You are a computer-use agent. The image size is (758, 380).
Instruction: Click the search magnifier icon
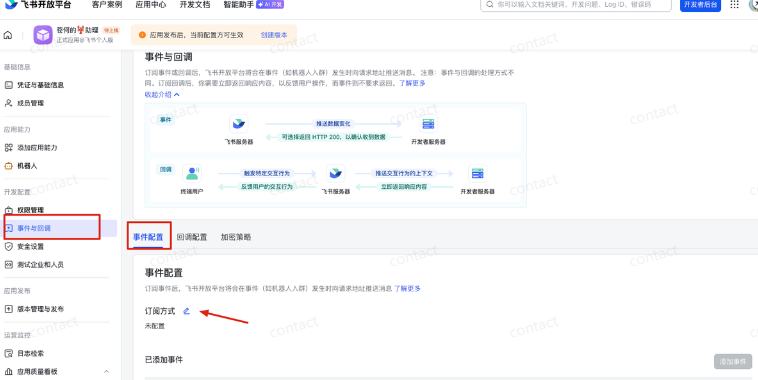tap(490, 4)
